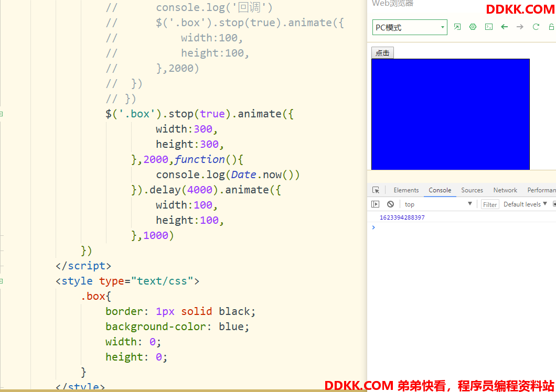Open the top context dropdown
This screenshot has width=556, height=392.
click(x=438, y=204)
